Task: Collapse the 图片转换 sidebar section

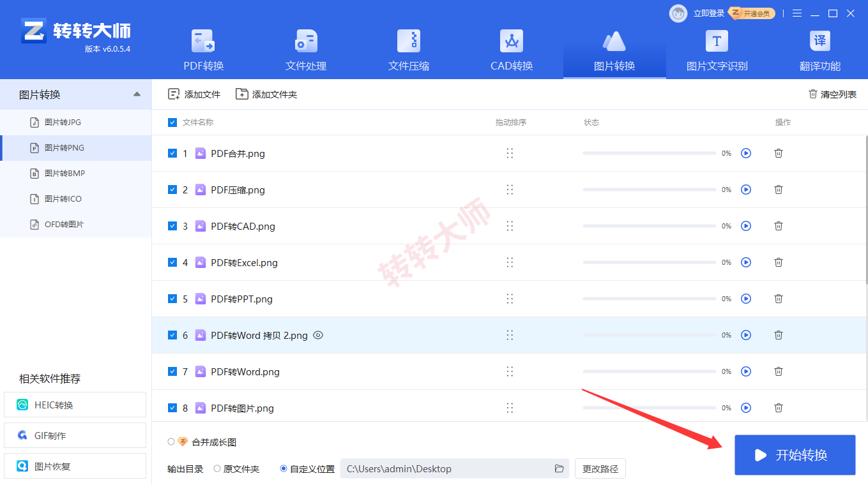Action: 137,94
